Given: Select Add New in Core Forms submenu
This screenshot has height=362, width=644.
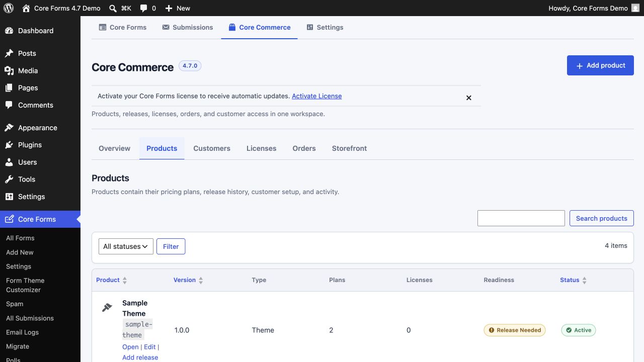Looking at the screenshot, I should [20, 252].
